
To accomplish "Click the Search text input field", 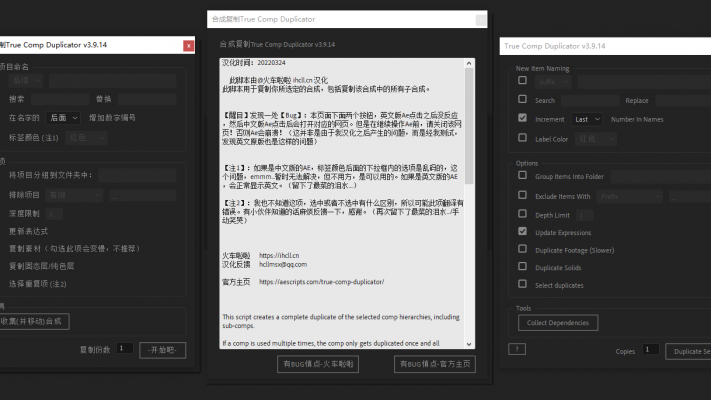I will coord(590,100).
